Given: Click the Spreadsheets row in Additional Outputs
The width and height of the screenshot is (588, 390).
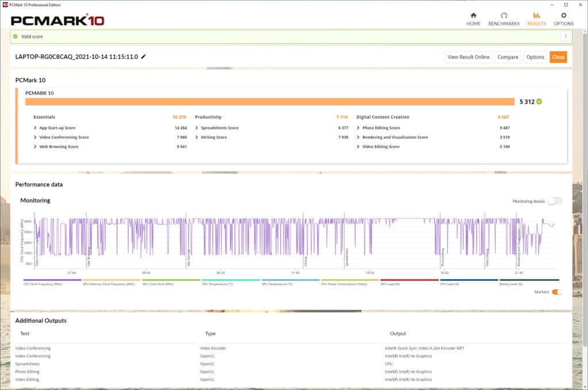Looking at the screenshot, I should point(28,364).
